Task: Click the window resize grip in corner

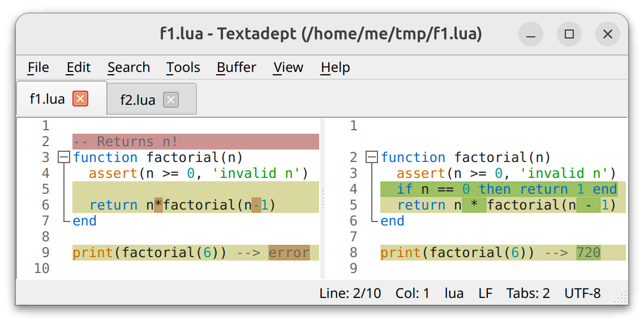Action: click(x=621, y=297)
